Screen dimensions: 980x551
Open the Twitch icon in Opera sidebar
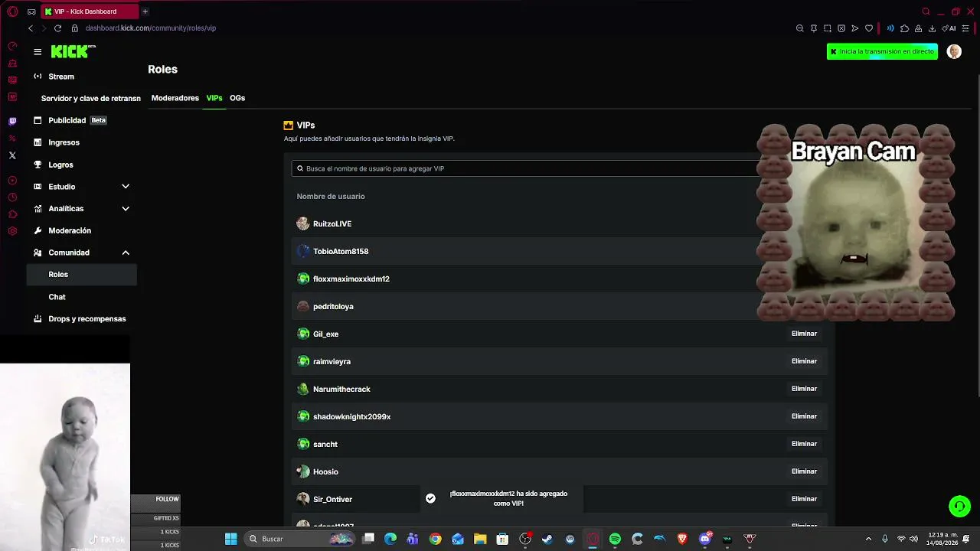coord(12,121)
